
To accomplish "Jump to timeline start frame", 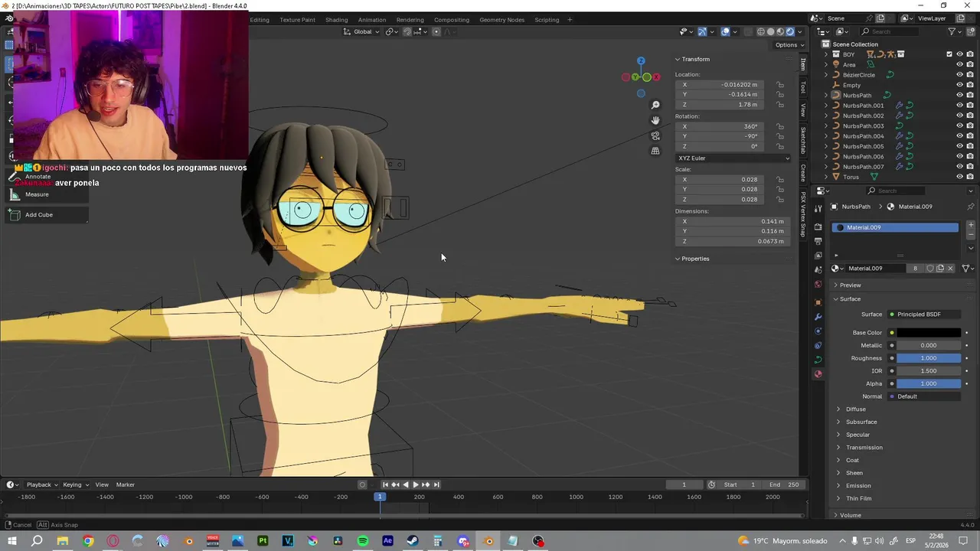I will click(x=385, y=484).
